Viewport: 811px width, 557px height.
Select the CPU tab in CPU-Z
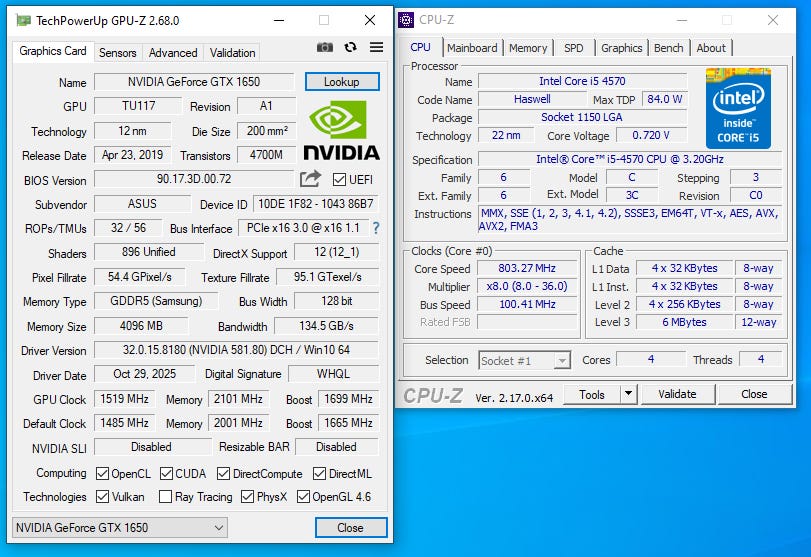(420, 47)
